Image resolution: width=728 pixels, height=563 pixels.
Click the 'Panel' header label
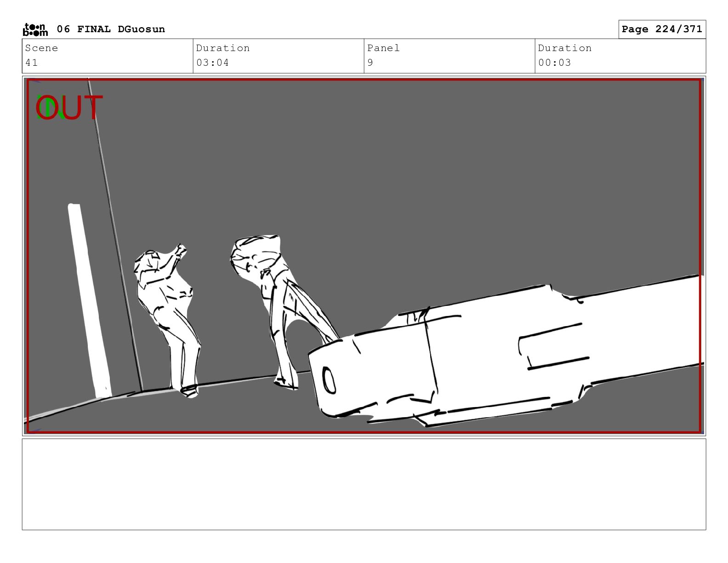[383, 48]
